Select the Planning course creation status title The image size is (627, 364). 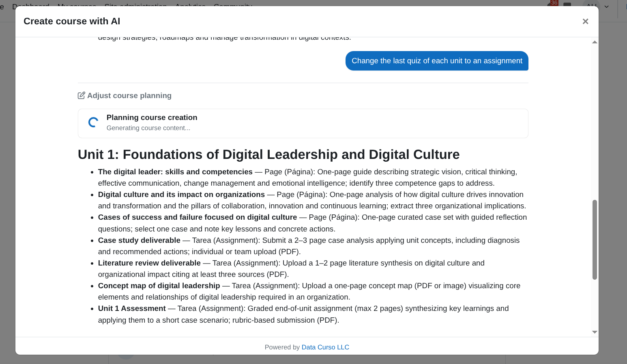152,118
